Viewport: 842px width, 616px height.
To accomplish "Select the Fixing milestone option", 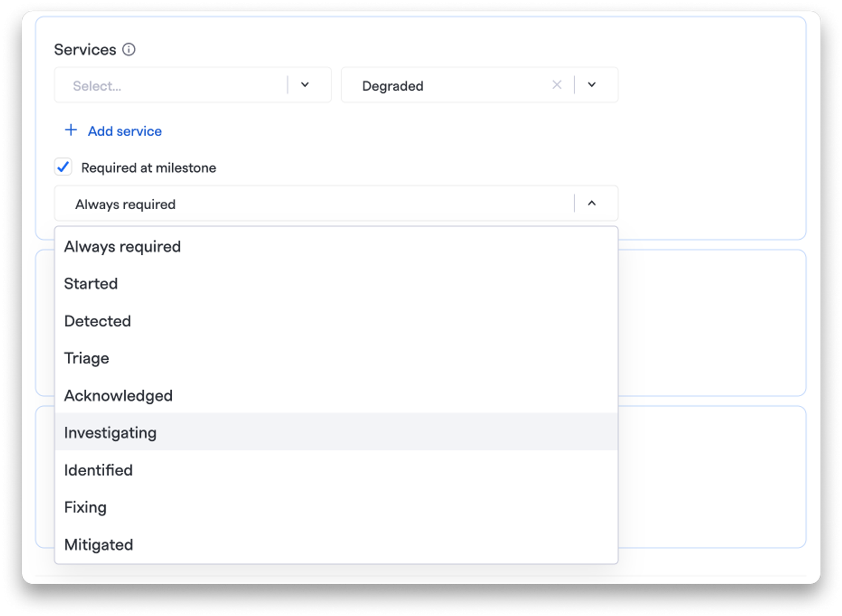I will coord(336,507).
